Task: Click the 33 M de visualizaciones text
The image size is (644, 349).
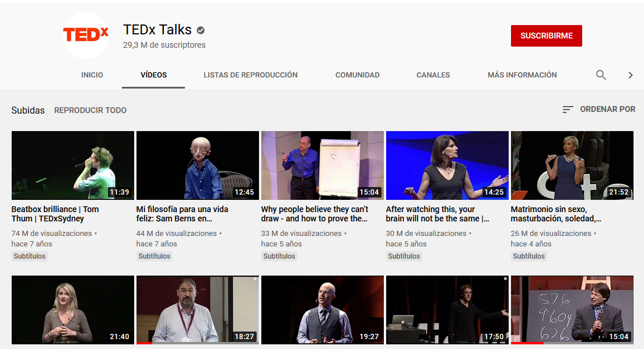Action: click(302, 234)
